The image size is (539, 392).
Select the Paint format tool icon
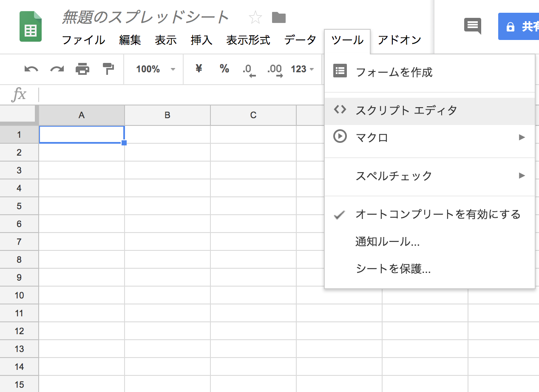(x=108, y=69)
